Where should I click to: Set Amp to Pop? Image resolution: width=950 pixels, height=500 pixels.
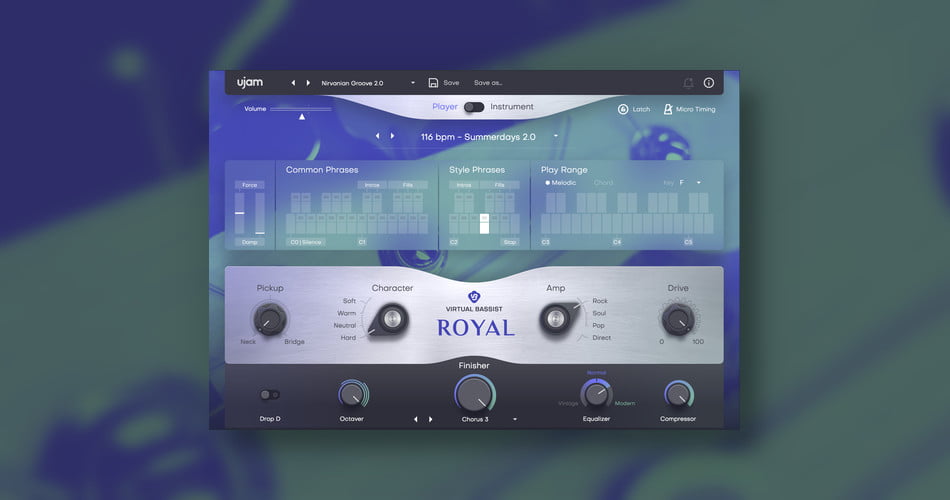pos(599,325)
